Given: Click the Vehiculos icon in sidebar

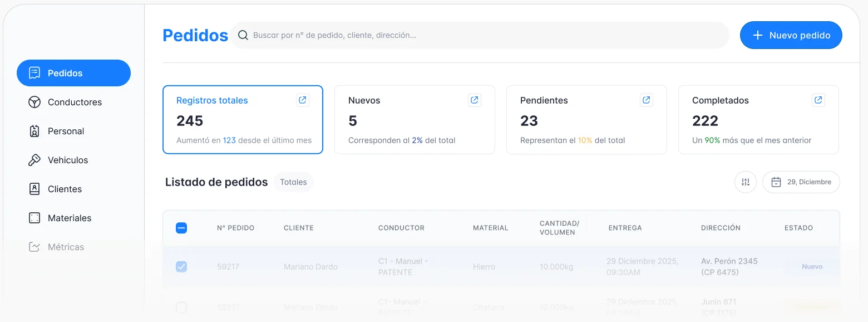Looking at the screenshot, I should 34,160.
